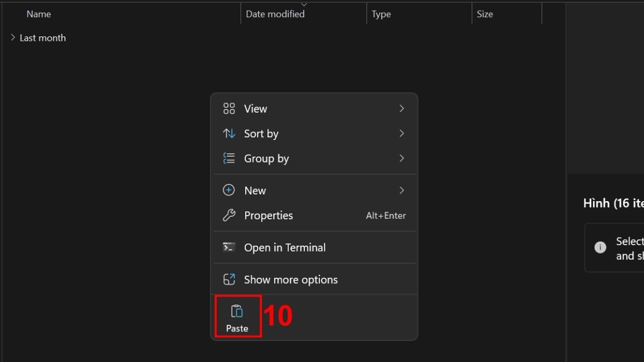Click the info icon in details pane
644x362 pixels.
601,247
